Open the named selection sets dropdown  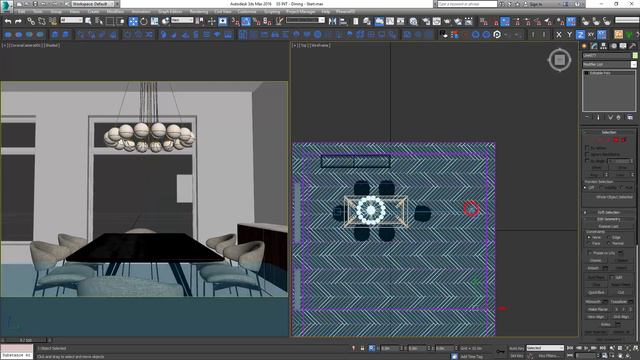(305, 20)
